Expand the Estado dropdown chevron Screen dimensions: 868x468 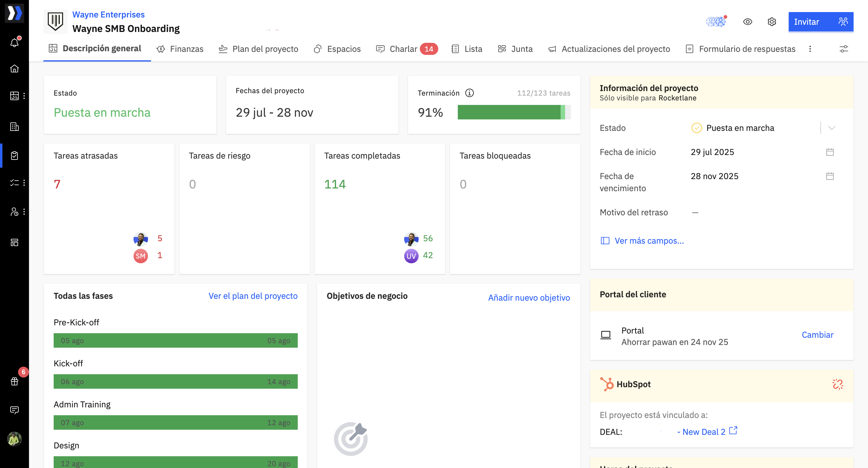tap(831, 128)
